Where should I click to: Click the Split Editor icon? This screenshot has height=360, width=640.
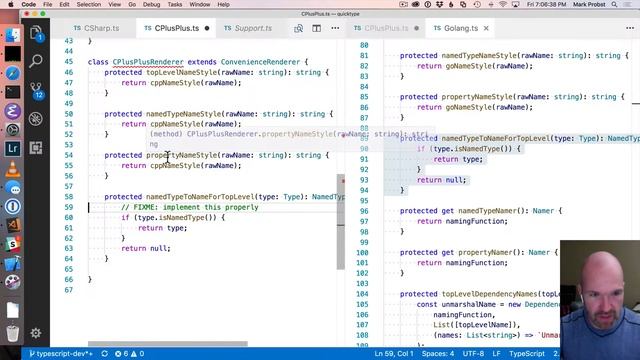[x=316, y=28]
